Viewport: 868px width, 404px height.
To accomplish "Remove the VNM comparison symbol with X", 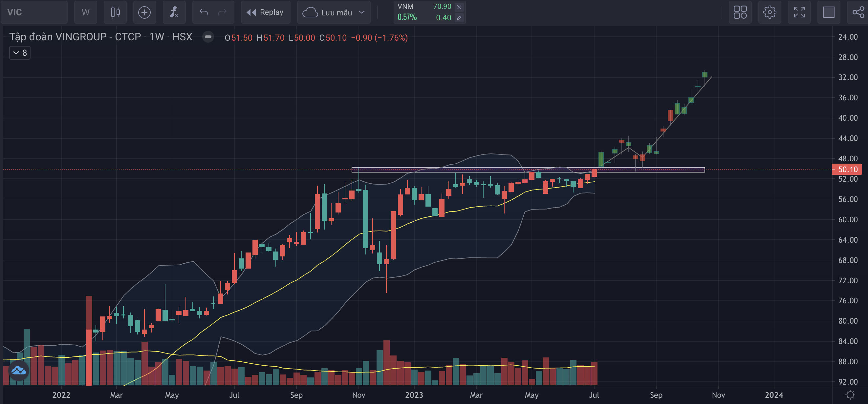I will (x=459, y=7).
